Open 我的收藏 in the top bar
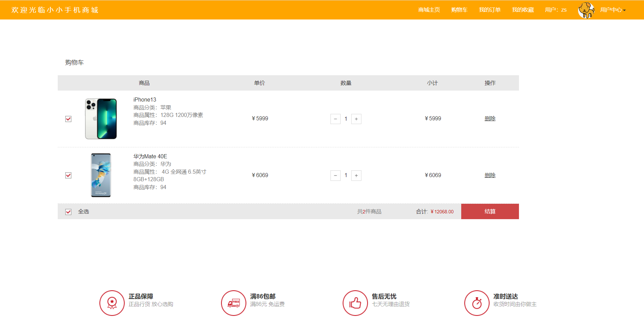The image size is (644, 320). (x=523, y=10)
